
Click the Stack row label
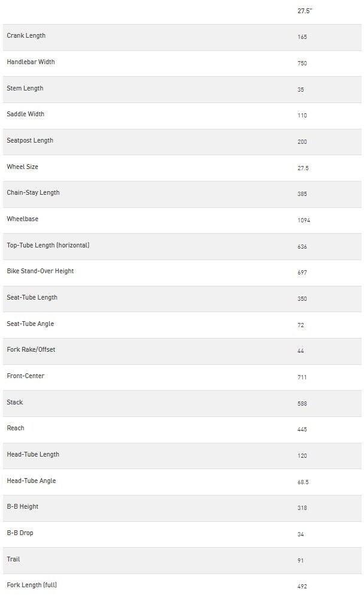(15, 403)
